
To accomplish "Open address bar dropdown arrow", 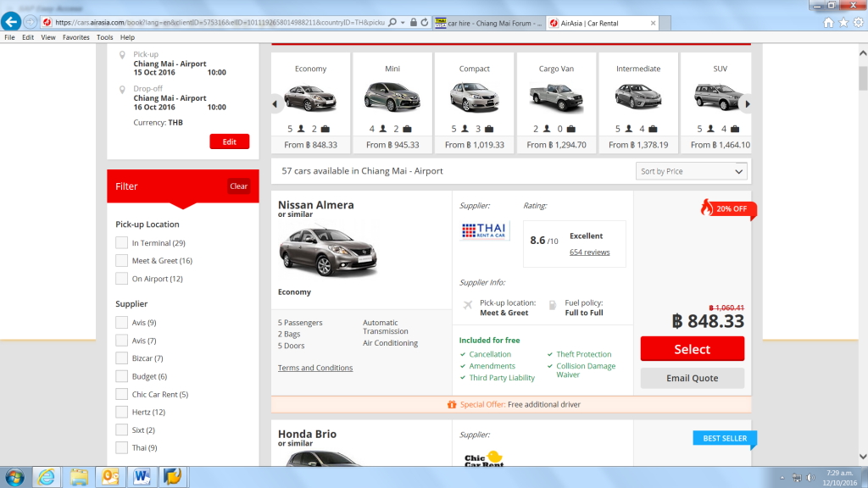I will point(403,23).
